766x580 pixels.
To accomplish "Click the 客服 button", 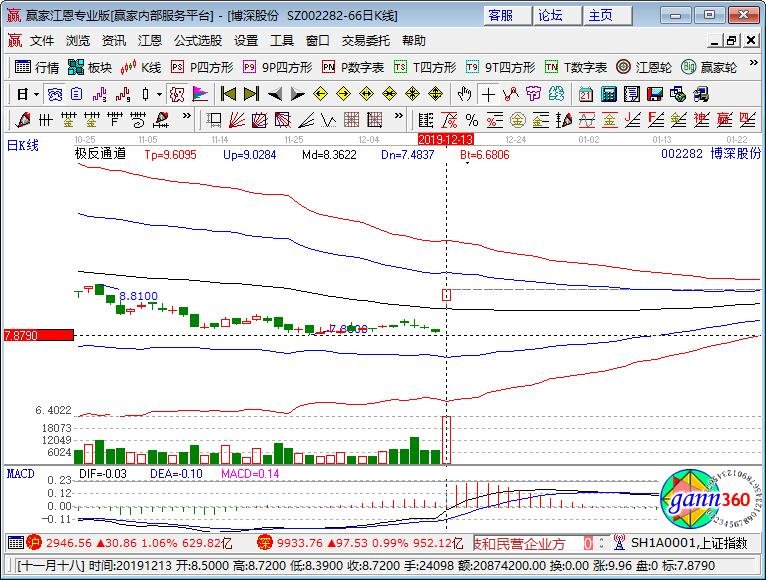I will [508, 15].
